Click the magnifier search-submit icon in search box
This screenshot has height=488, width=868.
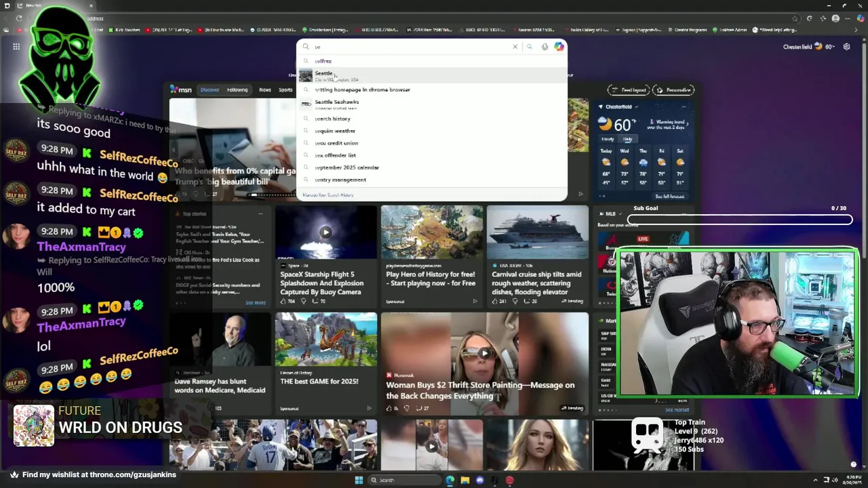tap(530, 47)
